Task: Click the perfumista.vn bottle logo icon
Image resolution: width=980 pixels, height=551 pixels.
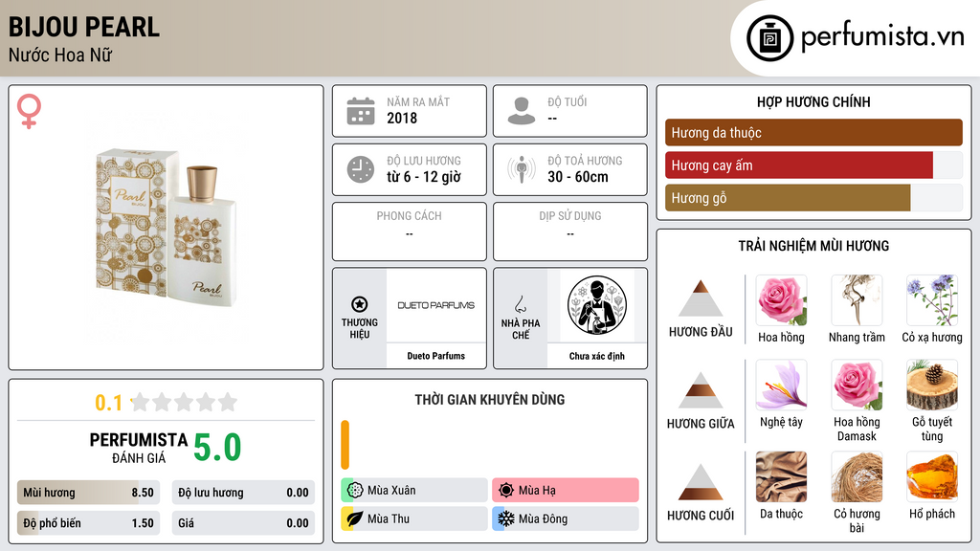Action: (770, 38)
